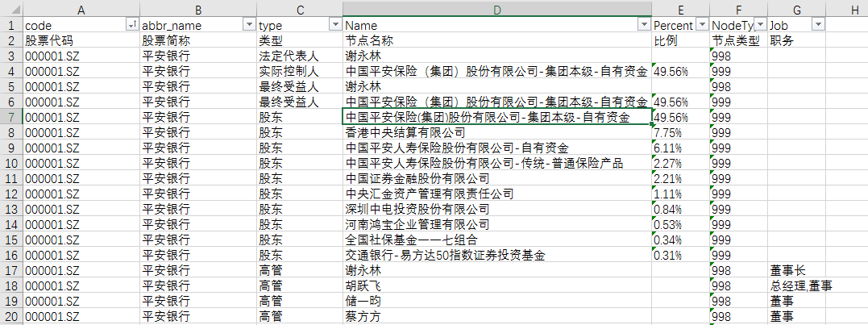The height and width of the screenshot is (325, 868).
Task: Select column G header
Action: click(x=797, y=9)
